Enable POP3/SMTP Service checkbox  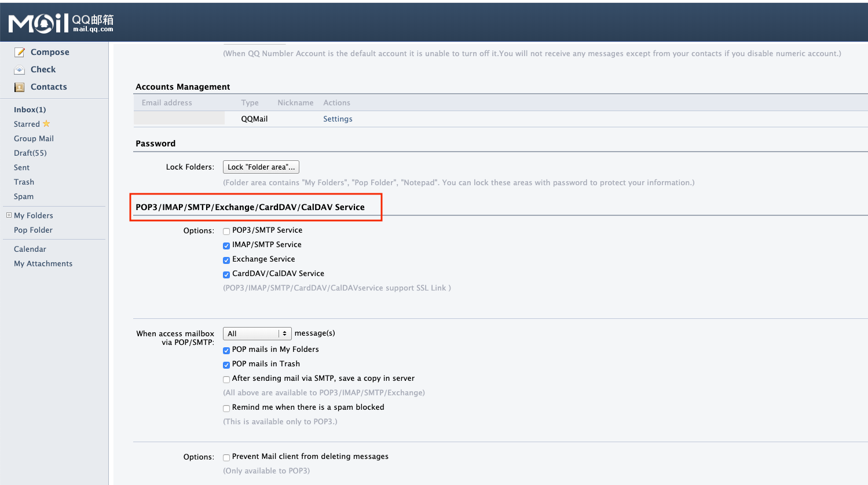tap(226, 231)
